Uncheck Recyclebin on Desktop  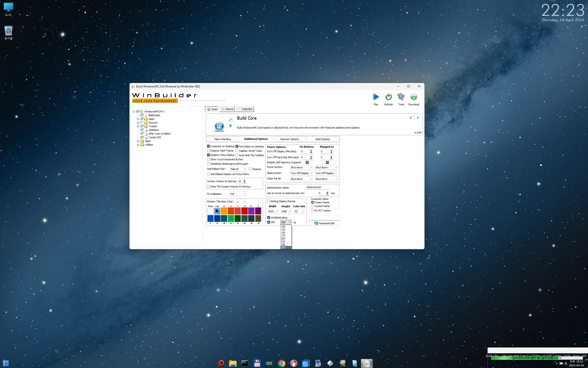coord(237,147)
